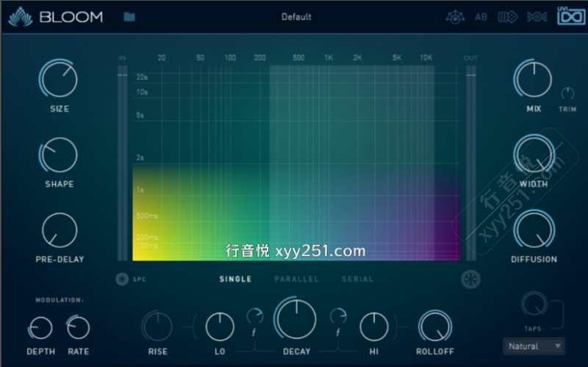Click the 500 frequency label
Image resolution: width=588 pixels, height=367 pixels.
298,58
